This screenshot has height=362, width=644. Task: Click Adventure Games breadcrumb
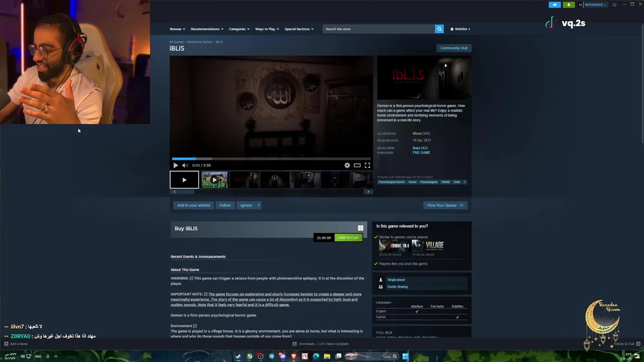(200, 42)
